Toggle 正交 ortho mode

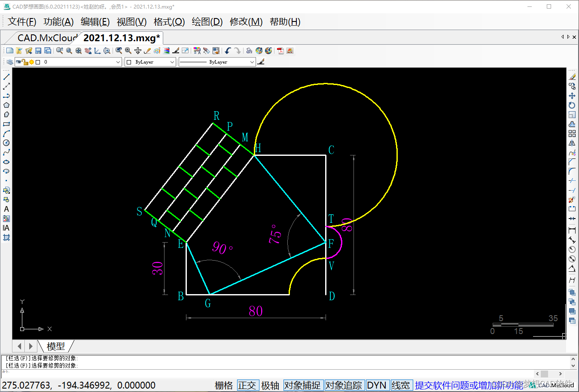pos(247,385)
